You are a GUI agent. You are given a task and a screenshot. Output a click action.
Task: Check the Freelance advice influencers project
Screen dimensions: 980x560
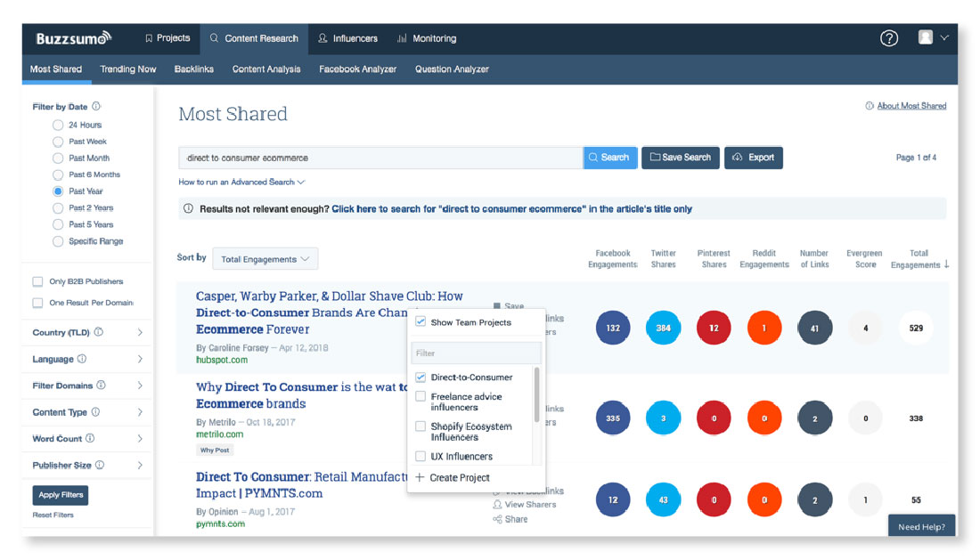(421, 396)
